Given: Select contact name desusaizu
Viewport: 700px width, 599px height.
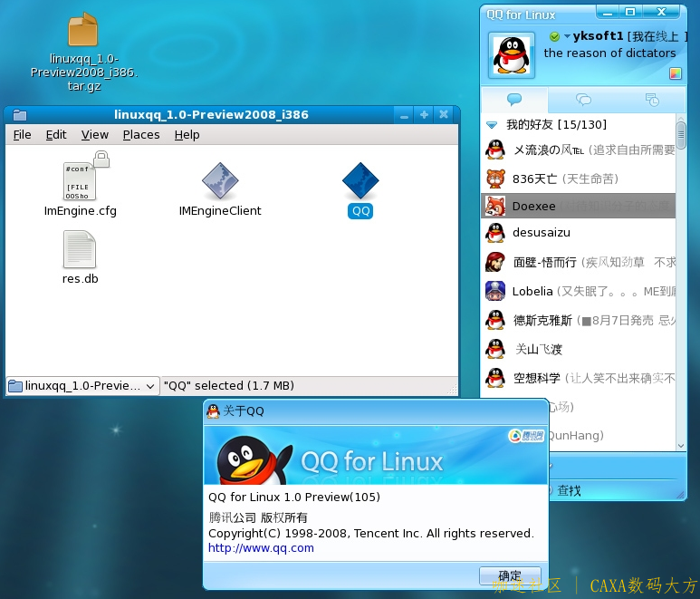Looking at the screenshot, I should [541, 233].
